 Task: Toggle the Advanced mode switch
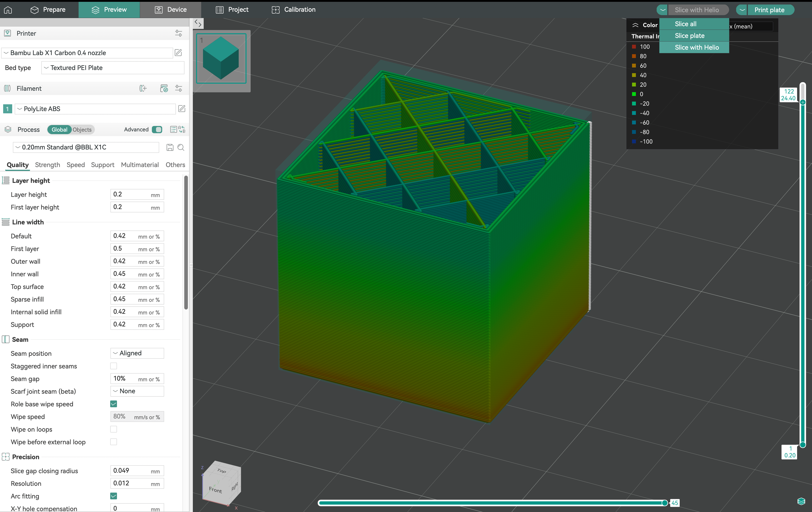click(x=157, y=129)
